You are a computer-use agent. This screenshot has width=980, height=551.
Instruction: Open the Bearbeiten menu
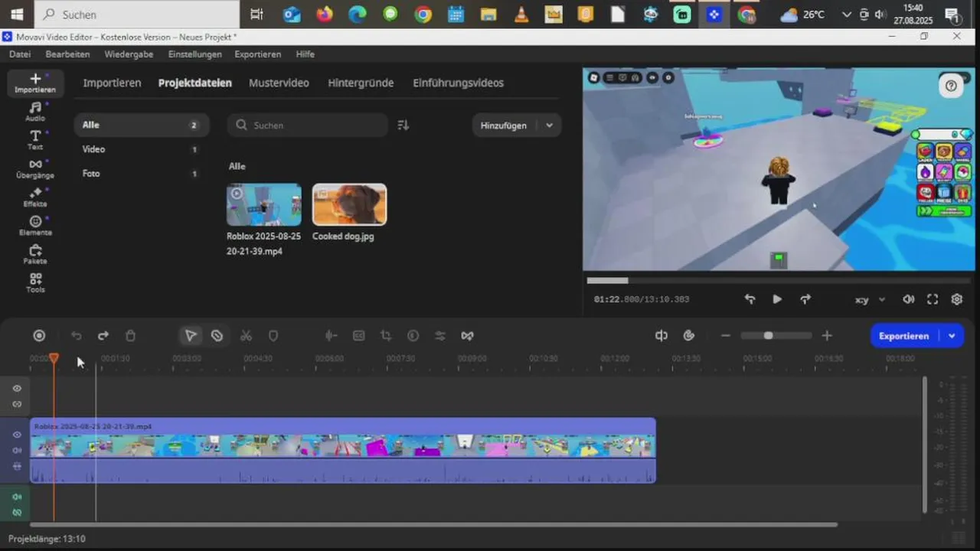coord(67,54)
